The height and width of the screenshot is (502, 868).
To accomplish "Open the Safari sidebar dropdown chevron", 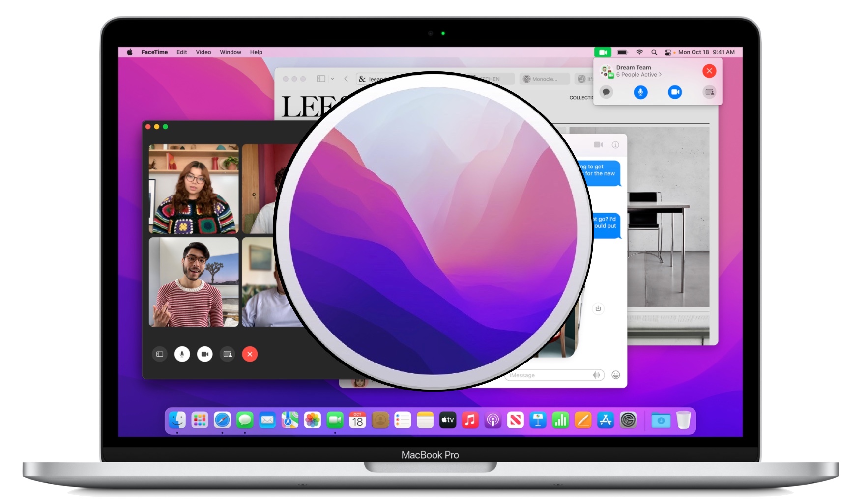I will (x=333, y=79).
